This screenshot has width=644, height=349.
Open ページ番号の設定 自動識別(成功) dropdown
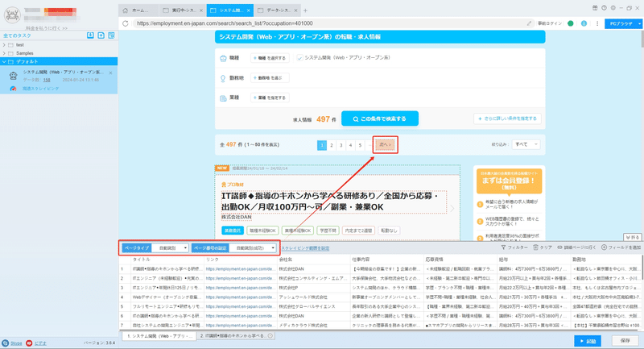coord(253,248)
